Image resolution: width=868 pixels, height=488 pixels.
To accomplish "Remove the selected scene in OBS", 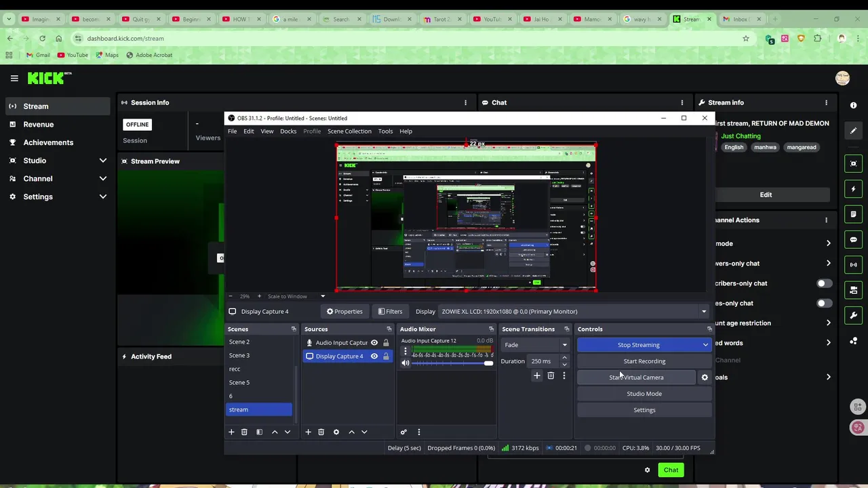I will click(244, 432).
